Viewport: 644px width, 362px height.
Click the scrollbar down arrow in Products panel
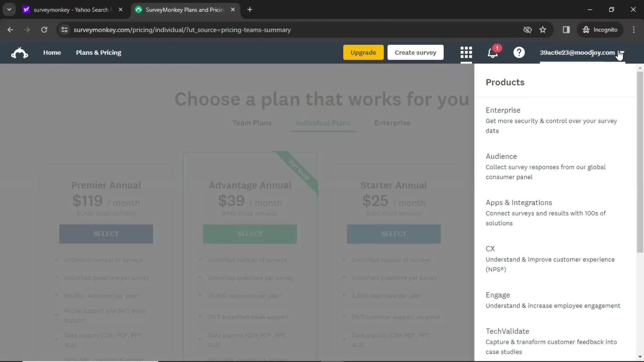pyautogui.click(x=640, y=357)
